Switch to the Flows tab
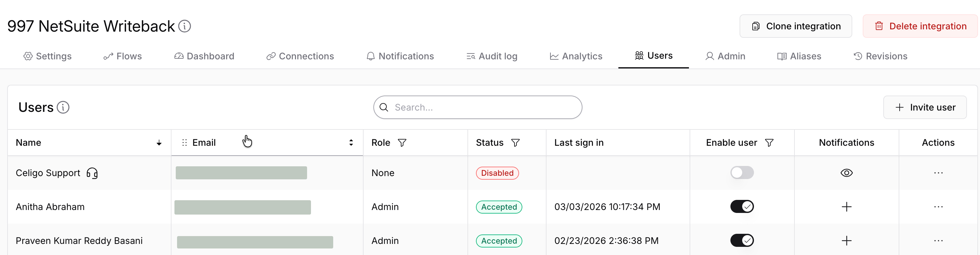The height and width of the screenshot is (255, 980). point(122,56)
